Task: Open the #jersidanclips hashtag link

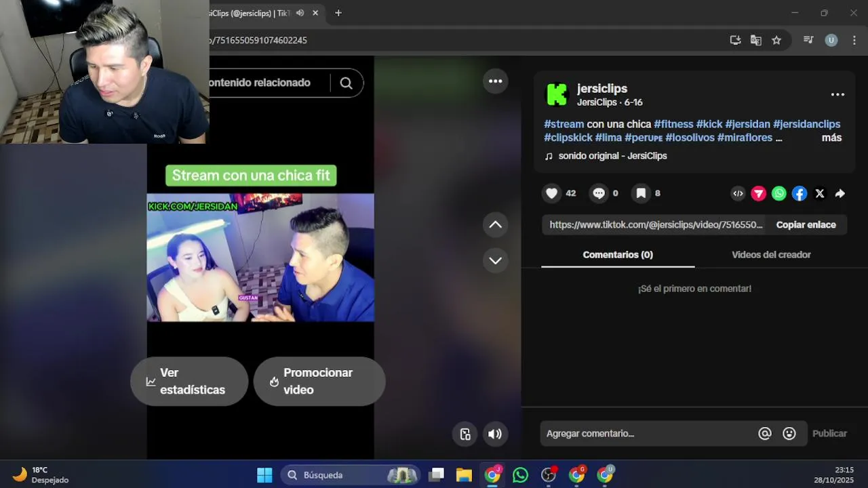Action: coord(807,124)
